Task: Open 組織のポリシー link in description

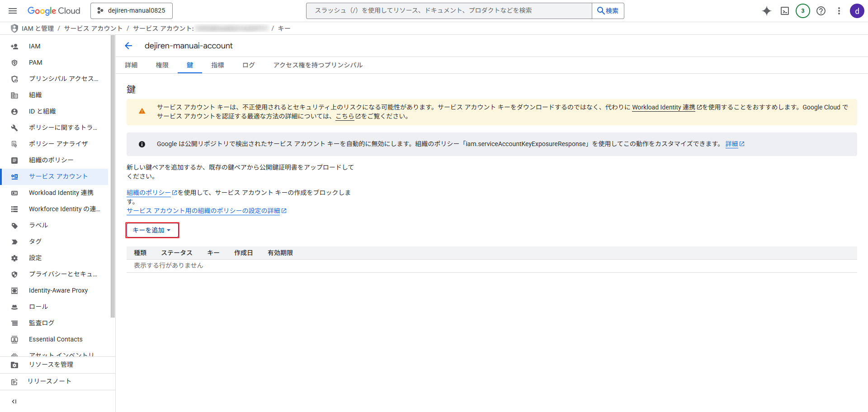Action: pos(149,193)
